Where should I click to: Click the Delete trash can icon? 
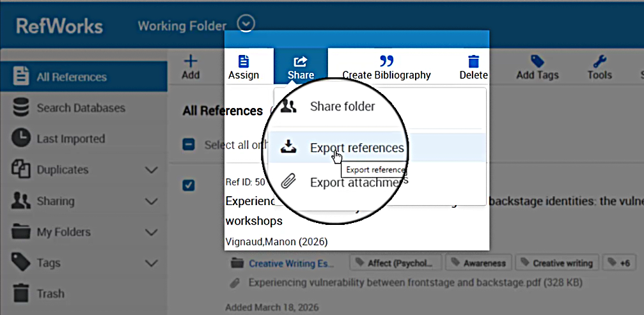[x=473, y=62]
